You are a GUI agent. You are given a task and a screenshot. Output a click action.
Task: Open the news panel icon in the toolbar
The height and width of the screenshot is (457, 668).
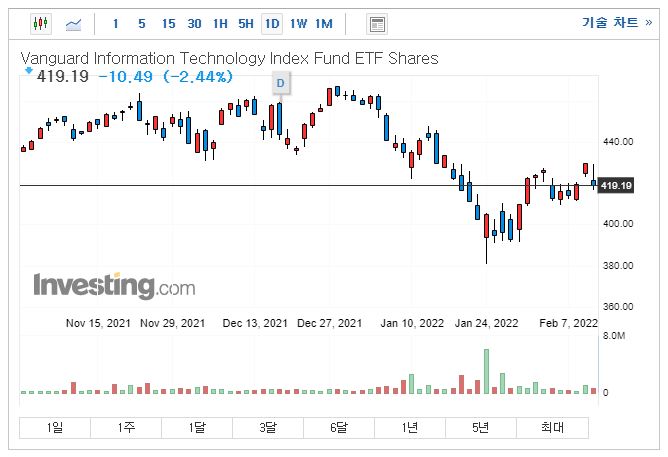click(x=377, y=24)
